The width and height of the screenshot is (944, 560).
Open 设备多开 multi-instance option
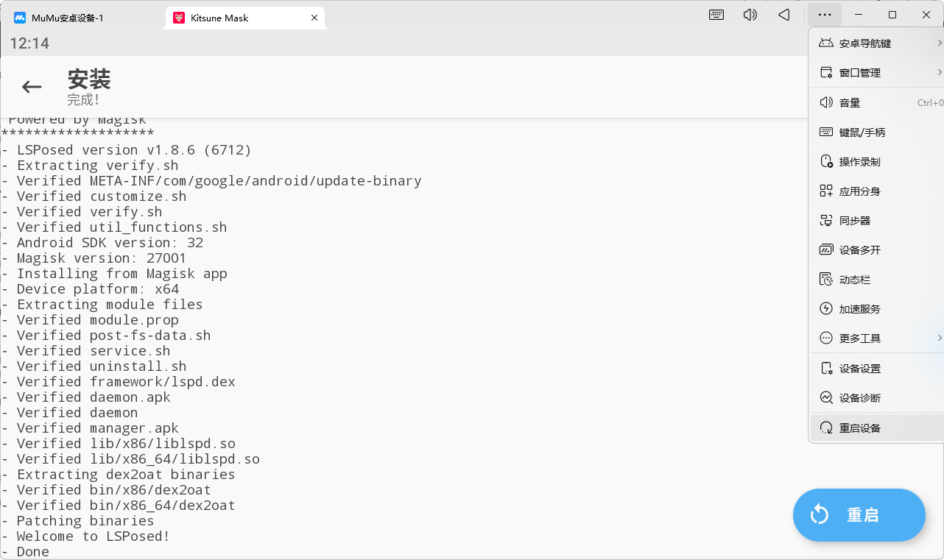pos(859,250)
